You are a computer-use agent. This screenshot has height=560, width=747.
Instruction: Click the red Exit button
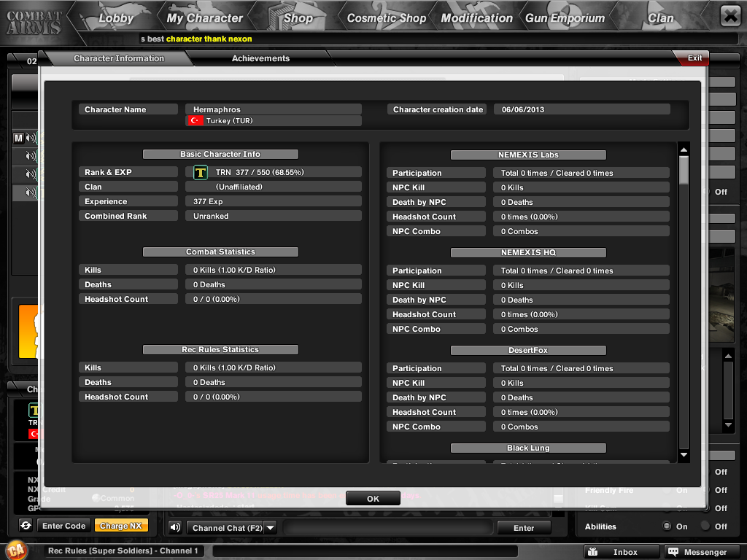(x=694, y=58)
